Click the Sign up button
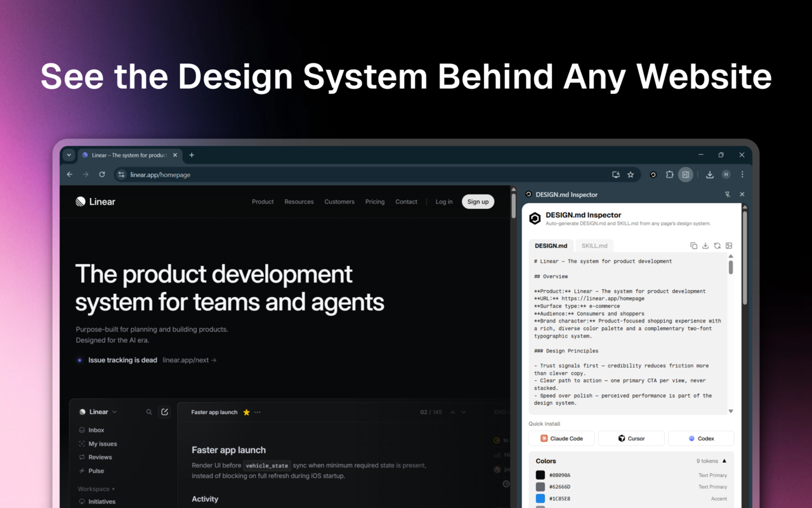 [478, 202]
